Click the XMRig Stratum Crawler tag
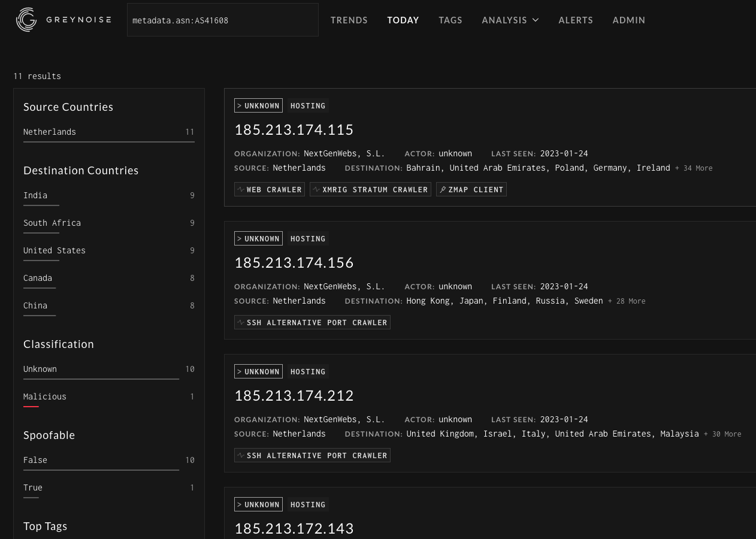This screenshot has height=539, width=756. [370, 189]
